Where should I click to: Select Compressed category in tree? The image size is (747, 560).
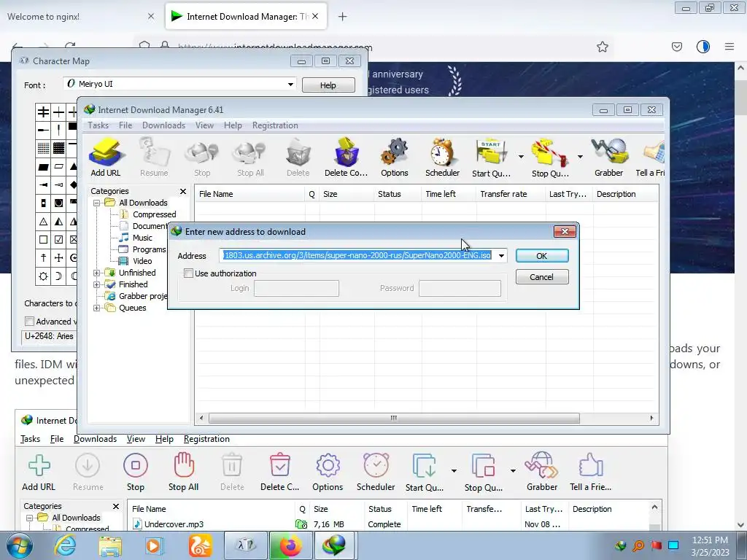154,214
